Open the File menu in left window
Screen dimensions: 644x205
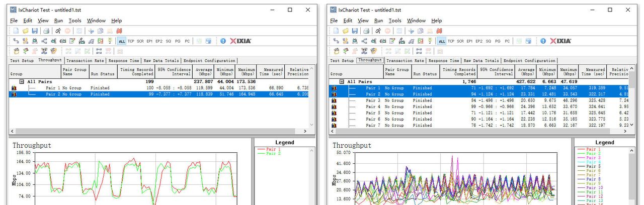pos(14,21)
